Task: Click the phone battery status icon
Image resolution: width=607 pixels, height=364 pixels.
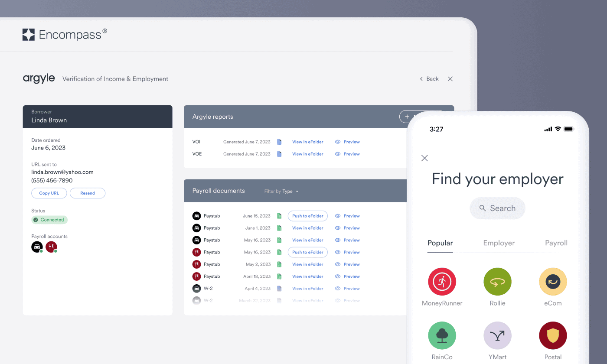Action: [569, 129]
